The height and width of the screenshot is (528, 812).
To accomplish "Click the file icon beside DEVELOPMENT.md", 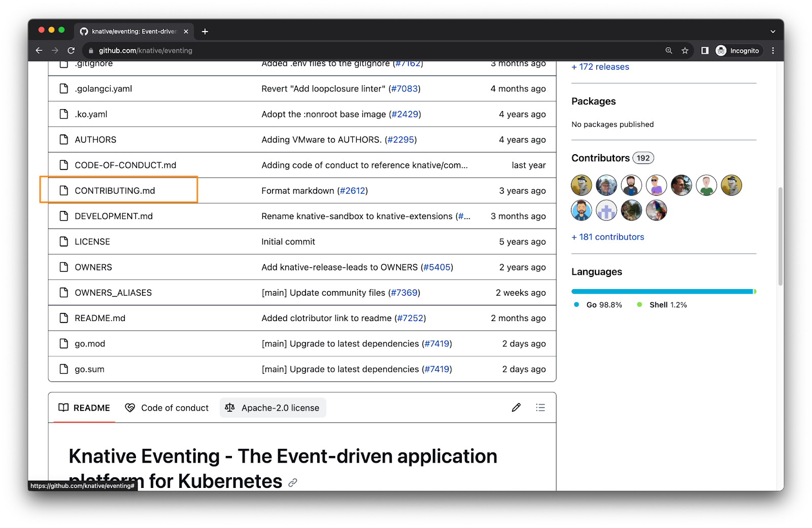I will [x=63, y=216].
